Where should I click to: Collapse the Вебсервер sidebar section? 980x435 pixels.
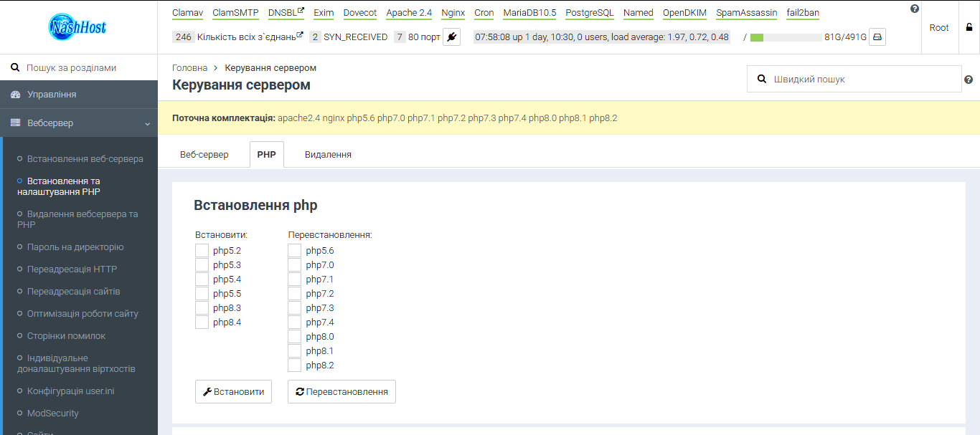tap(146, 123)
